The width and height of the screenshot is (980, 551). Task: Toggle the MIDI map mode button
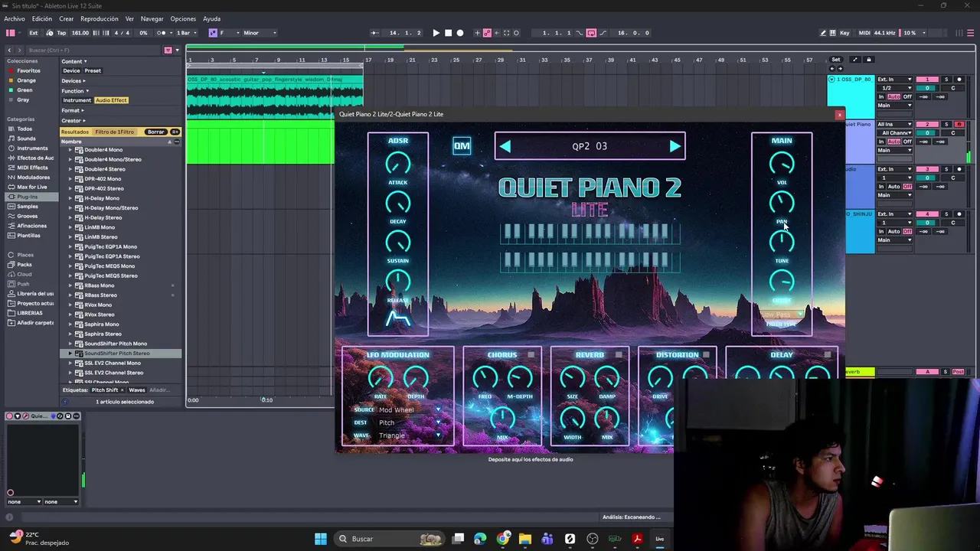coord(864,33)
